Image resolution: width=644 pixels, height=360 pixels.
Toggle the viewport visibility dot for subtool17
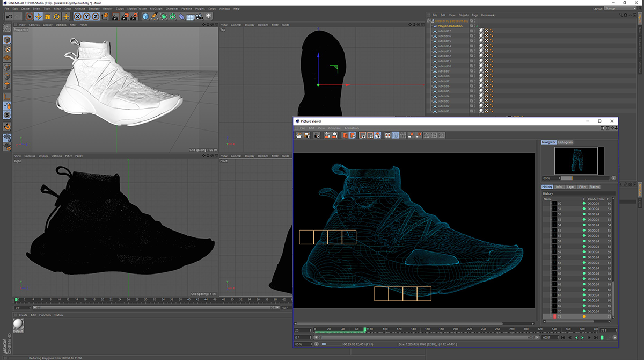pos(475,31)
